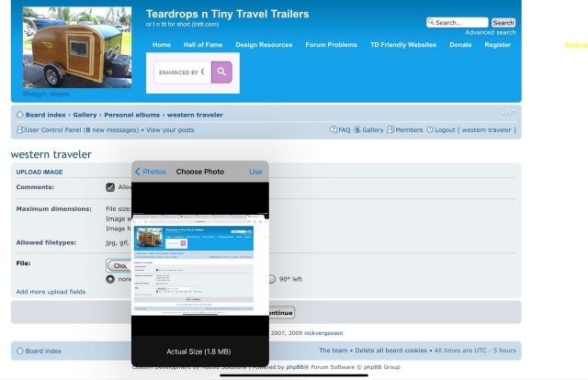The height and width of the screenshot is (380, 588).
Task: Click the User Control Panel icon
Action: pyautogui.click(x=20, y=129)
